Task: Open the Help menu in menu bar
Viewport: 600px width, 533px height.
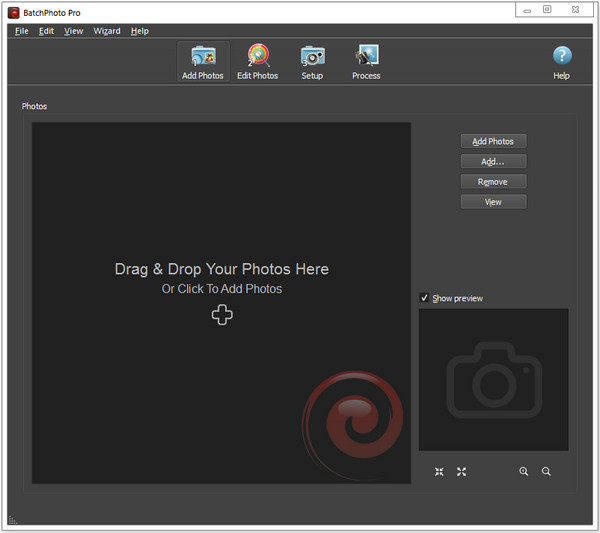Action: click(140, 31)
